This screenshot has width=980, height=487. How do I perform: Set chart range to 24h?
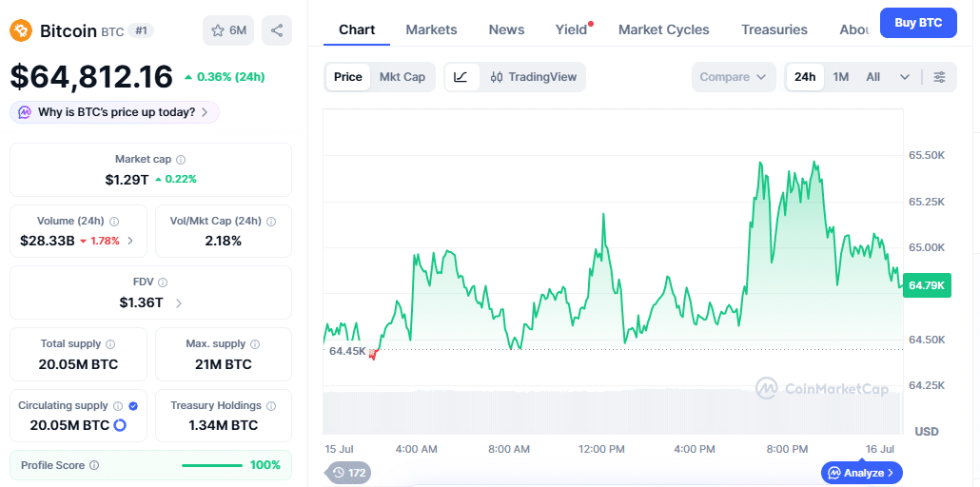805,77
